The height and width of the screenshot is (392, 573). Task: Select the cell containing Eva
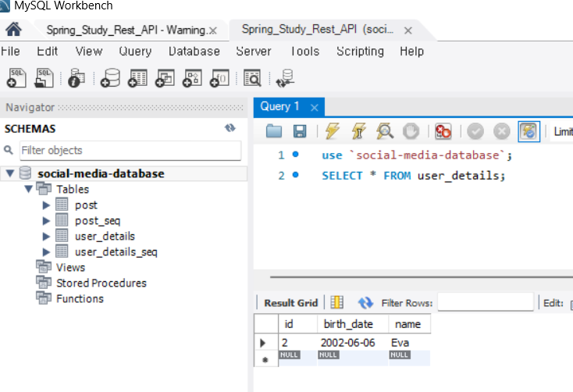(410, 342)
